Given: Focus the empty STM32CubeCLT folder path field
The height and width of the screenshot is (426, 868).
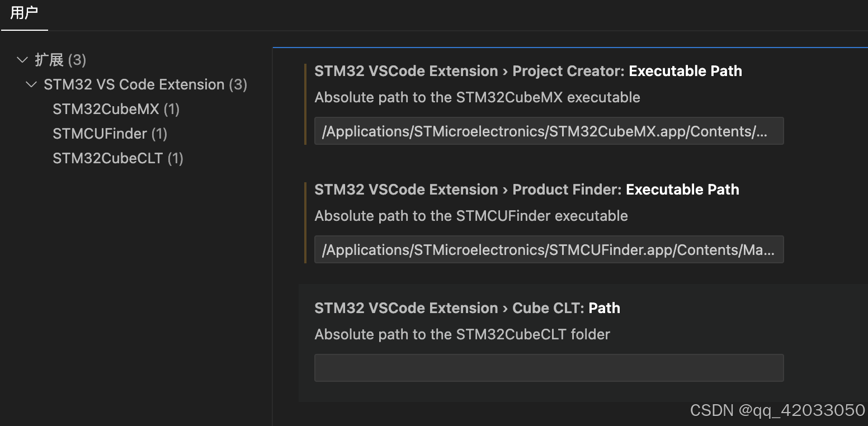Looking at the screenshot, I should [x=549, y=368].
